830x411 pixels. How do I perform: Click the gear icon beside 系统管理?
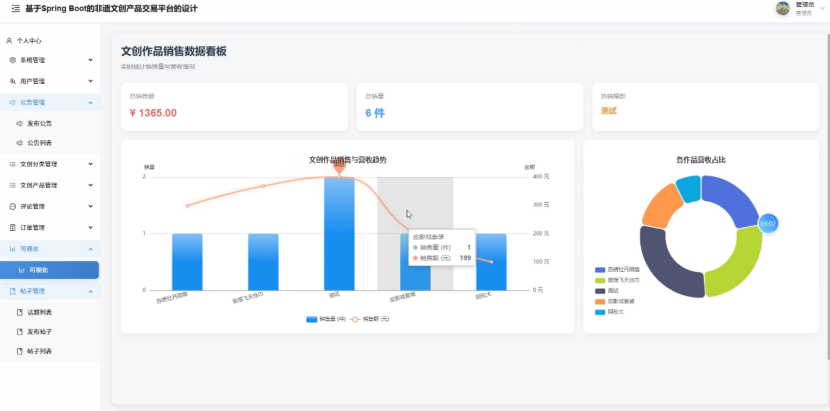pyautogui.click(x=13, y=60)
